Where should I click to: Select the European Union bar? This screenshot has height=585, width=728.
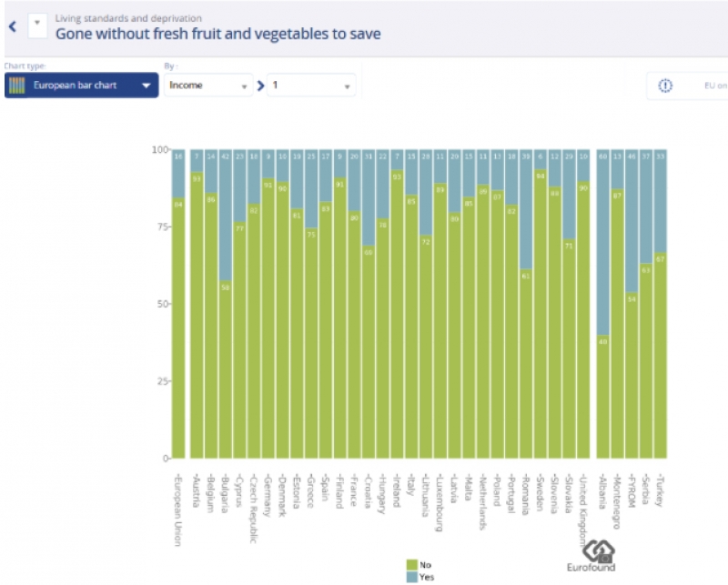click(178, 304)
